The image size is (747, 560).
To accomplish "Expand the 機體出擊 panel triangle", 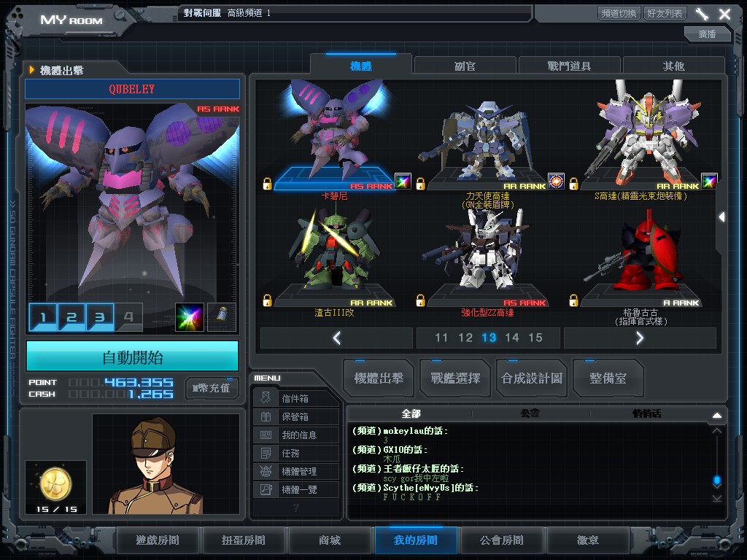I will [x=32, y=70].
